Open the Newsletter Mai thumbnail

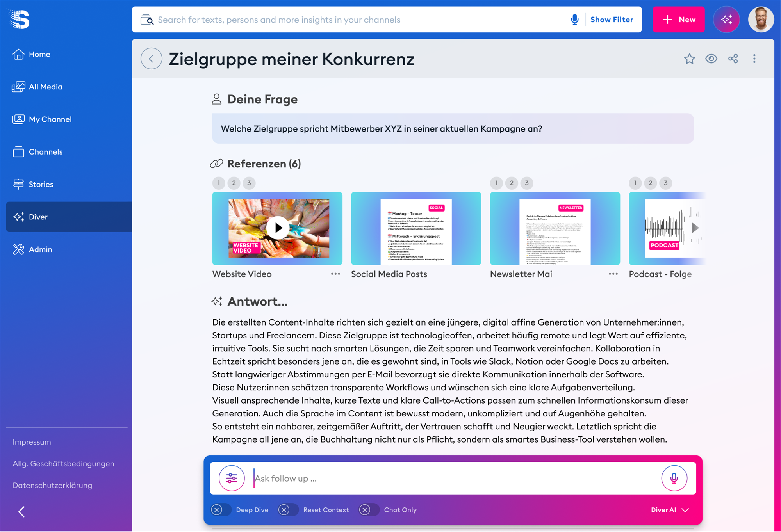[555, 228]
